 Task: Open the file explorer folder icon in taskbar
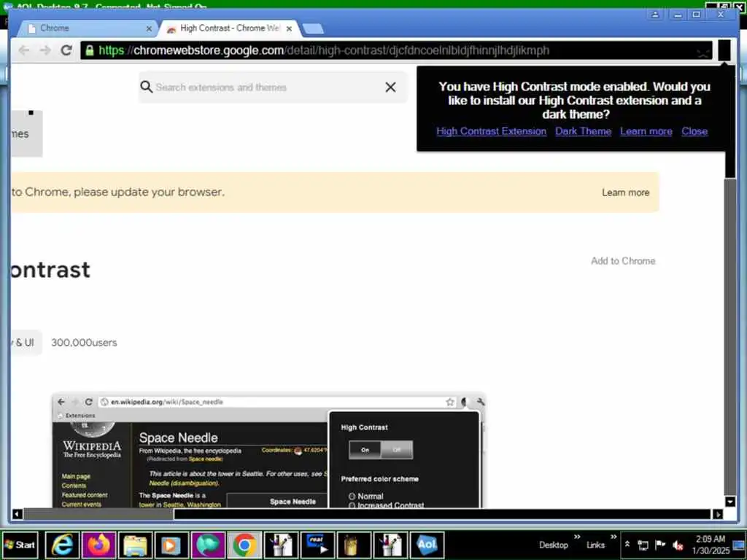coord(135,545)
